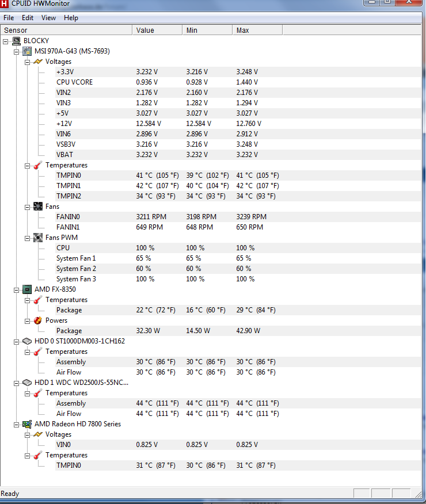Select the System Fan 2 row
426x504 pixels.
pos(238,268)
